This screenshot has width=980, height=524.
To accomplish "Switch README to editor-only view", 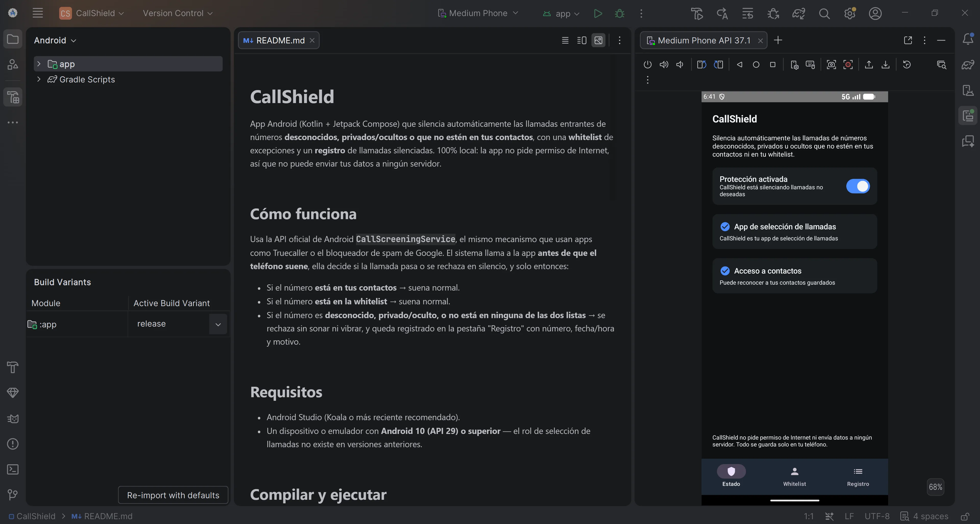I will pyautogui.click(x=565, y=40).
